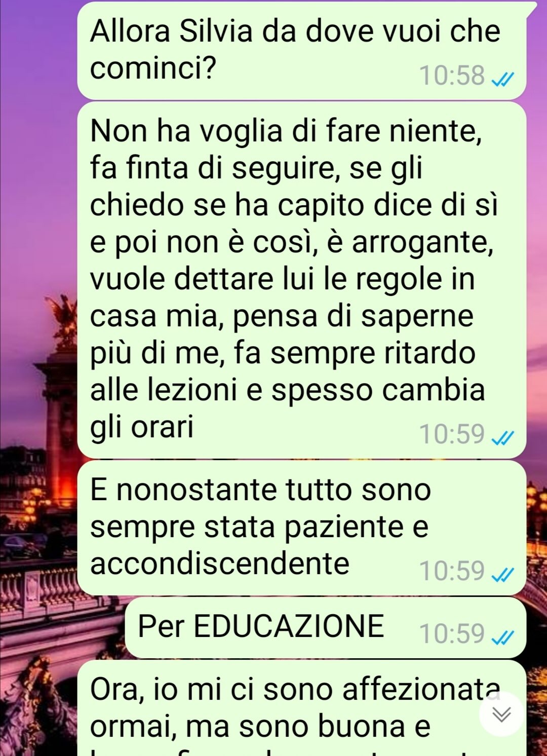This screenshot has width=547, height=756.
Task: Select the long 'Non ha voglia di fare niente' message
Action: (x=302, y=280)
